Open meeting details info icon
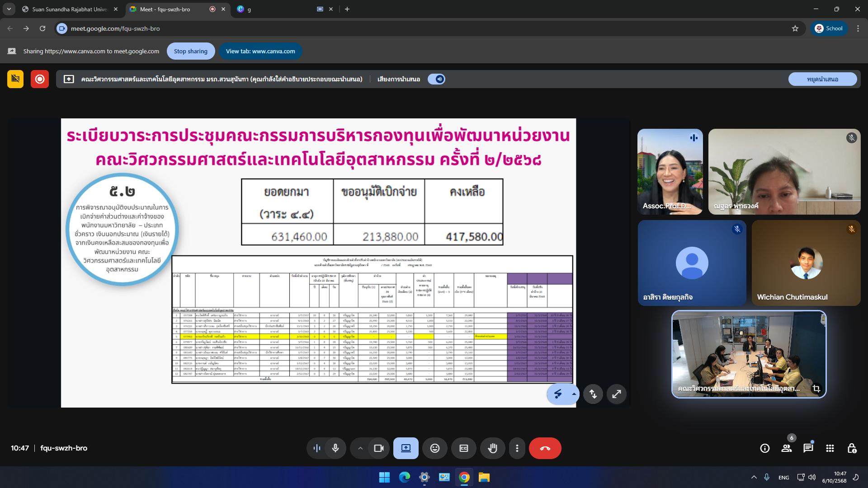This screenshot has height=488, width=868. (x=764, y=448)
